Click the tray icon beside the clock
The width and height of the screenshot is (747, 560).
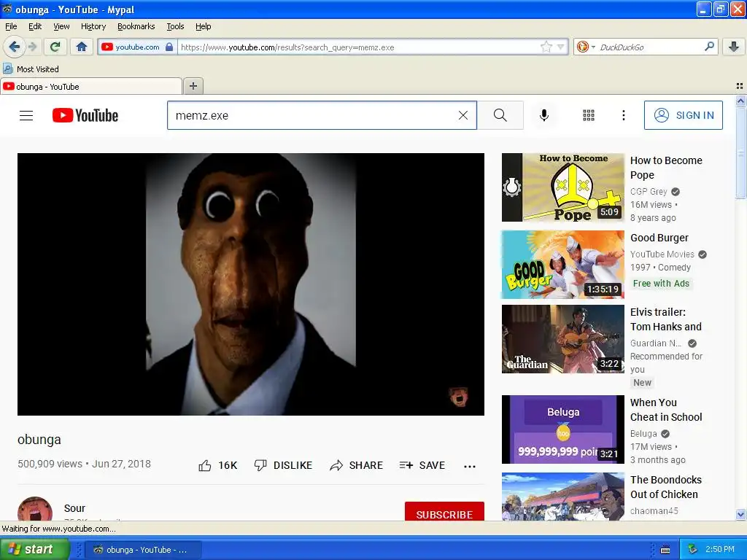[693, 550]
